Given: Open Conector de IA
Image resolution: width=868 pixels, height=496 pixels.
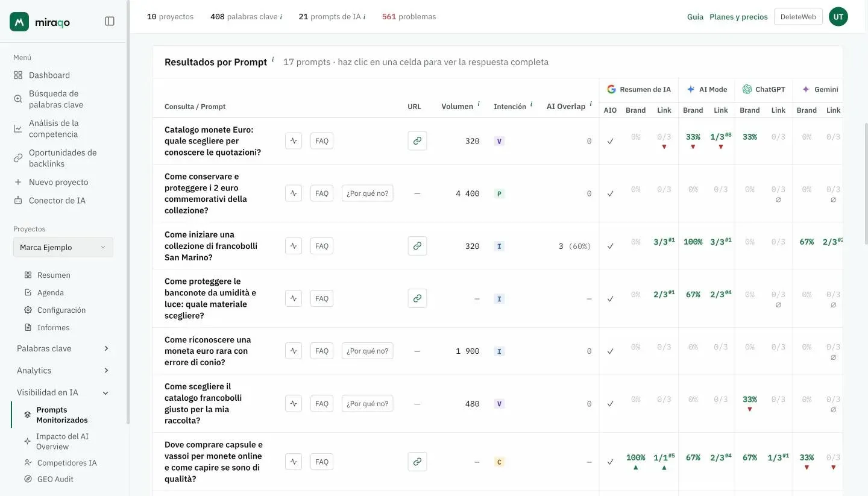Looking at the screenshot, I should [x=57, y=200].
